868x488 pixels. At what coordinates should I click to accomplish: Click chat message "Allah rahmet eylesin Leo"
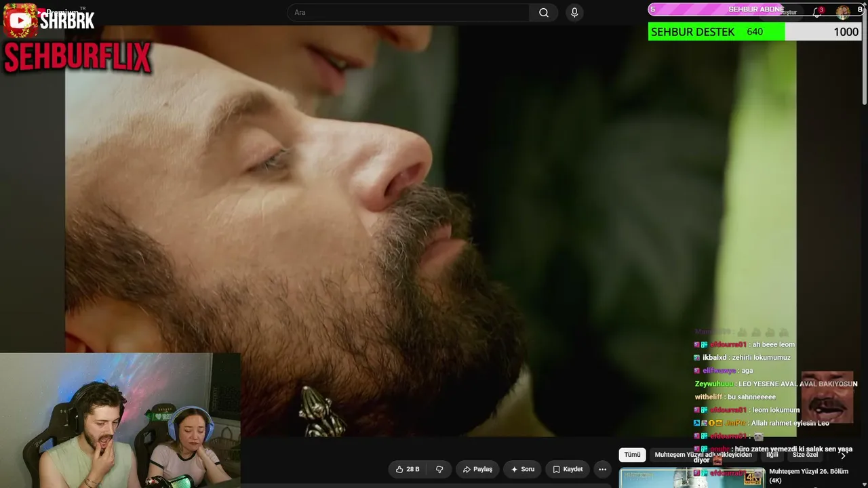[790, 424]
